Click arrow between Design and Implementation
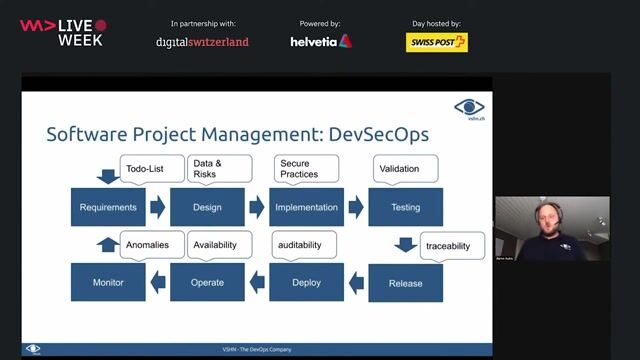The height and width of the screenshot is (360, 640). 257,207
